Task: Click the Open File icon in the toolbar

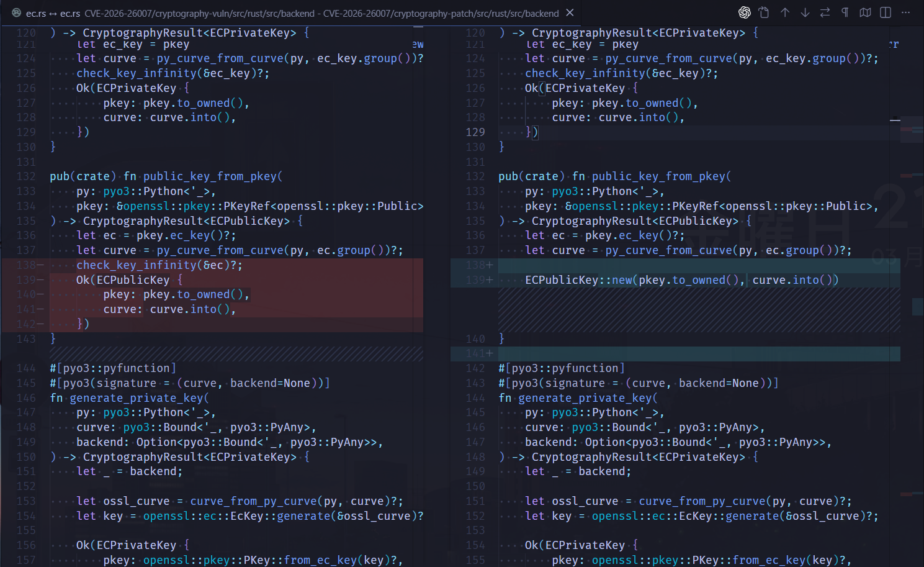Action: tap(763, 12)
